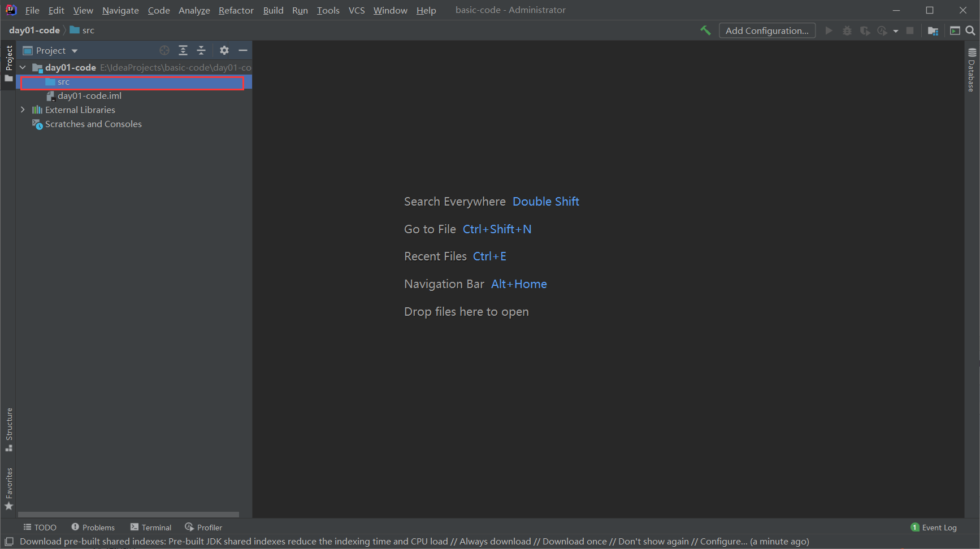Open Project Structure icon in toolbar
Screen dimensions: 980x549
pyautogui.click(x=933, y=30)
